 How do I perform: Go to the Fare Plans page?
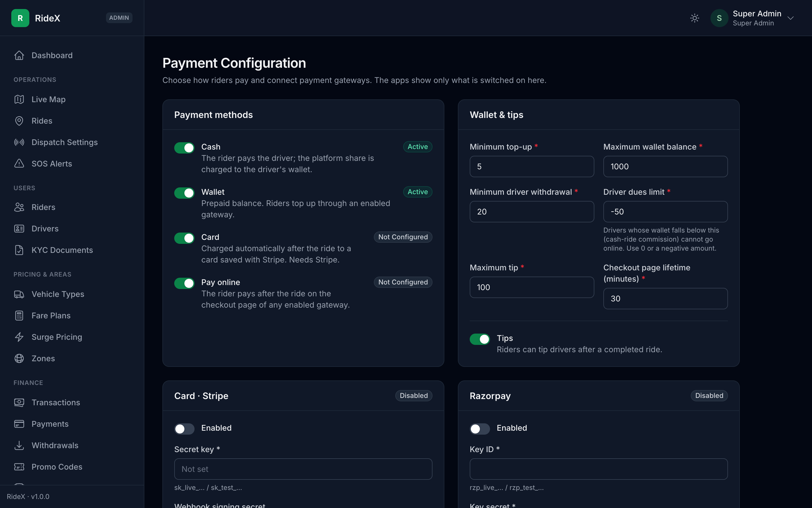72,316
